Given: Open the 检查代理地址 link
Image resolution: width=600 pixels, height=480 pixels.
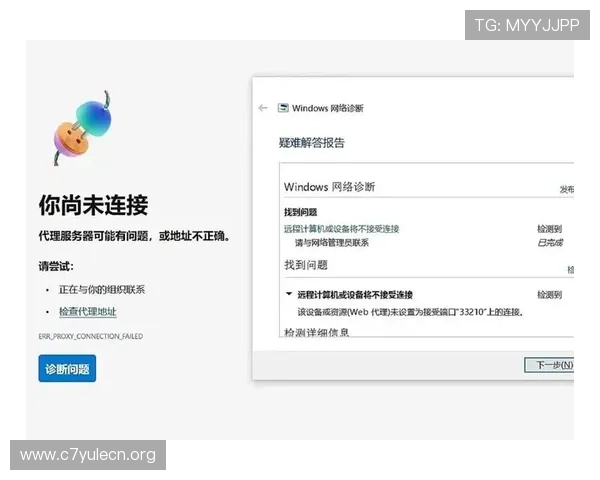Looking at the screenshot, I should coord(88,312).
